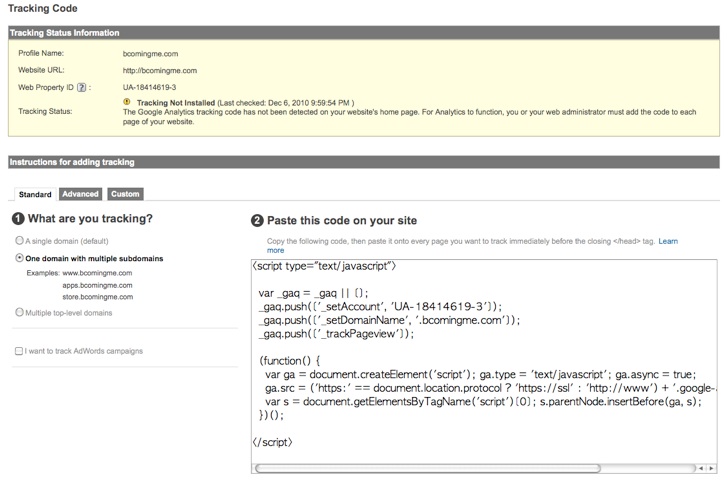Click the Web Property ID help icon
Image resolution: width=728 pixels, height=485 pixels.
[x=81, y=87]
